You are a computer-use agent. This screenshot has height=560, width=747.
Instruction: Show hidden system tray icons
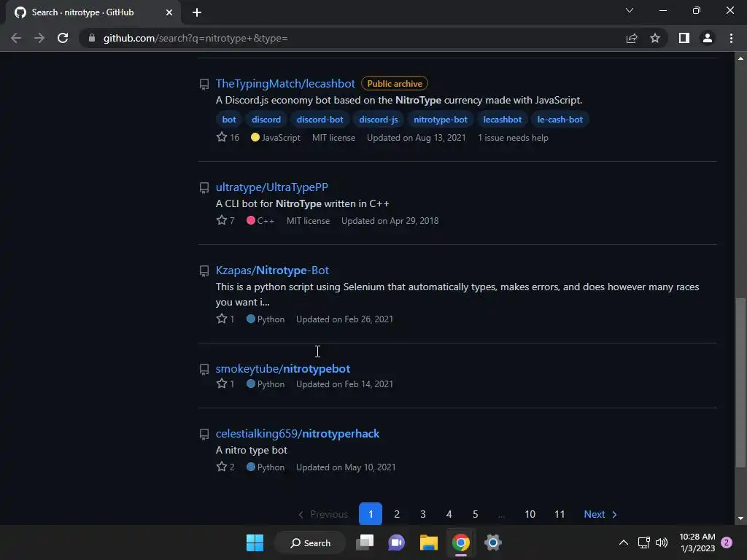click(623, 542)
